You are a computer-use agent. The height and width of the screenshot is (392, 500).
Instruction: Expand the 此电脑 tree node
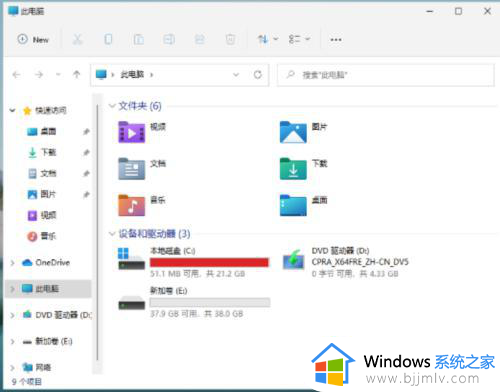[13, 289]
